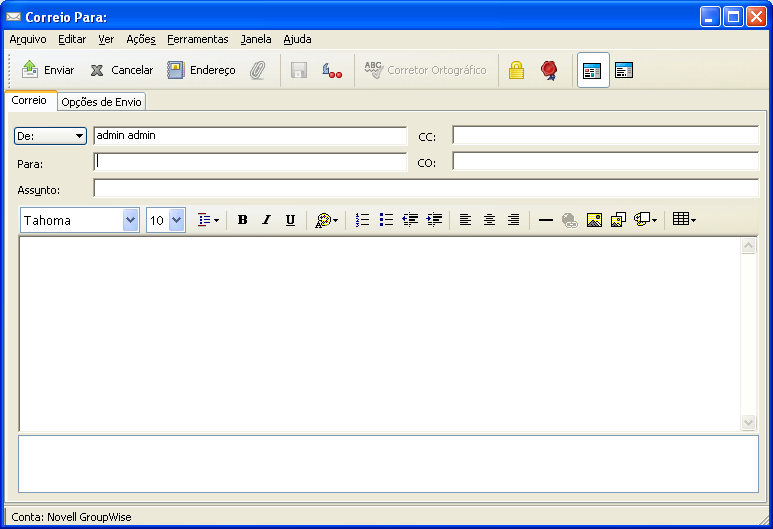The width and height of the screenshot is (773, 529).
Task: Click the save floppy disk icon
Action: (x=299, y=70)
